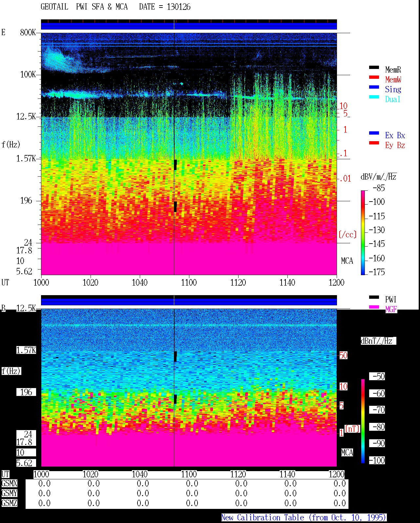Click the red "[/cc]" density unit label
This screenshot has width=420, height=523.
point(347,234)
